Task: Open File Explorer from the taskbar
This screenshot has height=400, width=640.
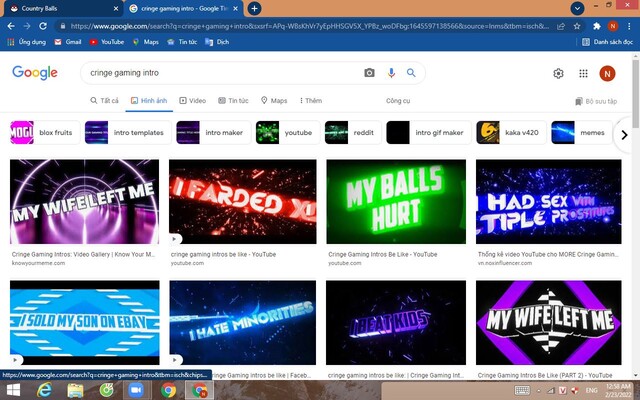Action: [75, 391]
